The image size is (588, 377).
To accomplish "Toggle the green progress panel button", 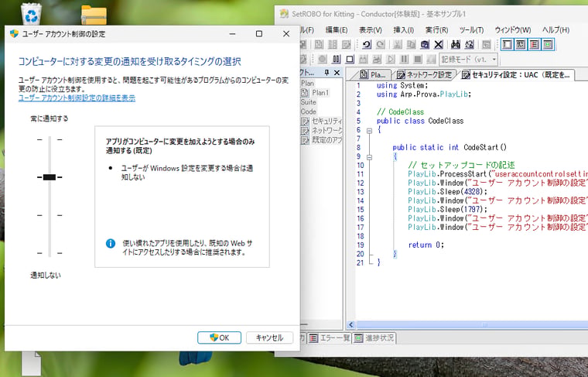I will [x=548, y=45].
